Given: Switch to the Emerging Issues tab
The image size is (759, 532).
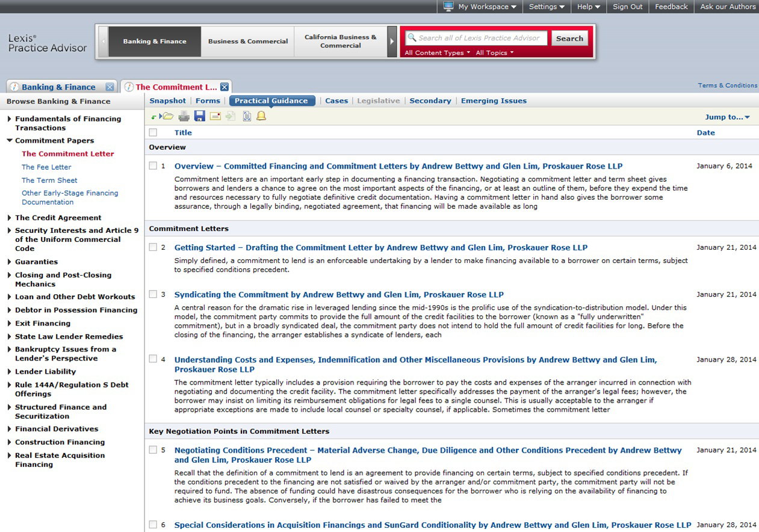Looking at the screenshot, I should [494, 101].
